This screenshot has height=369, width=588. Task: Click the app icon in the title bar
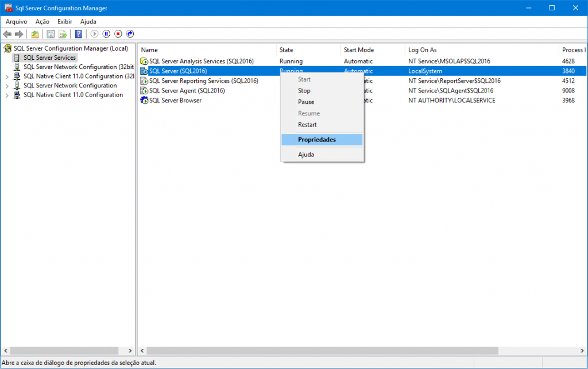8,8
